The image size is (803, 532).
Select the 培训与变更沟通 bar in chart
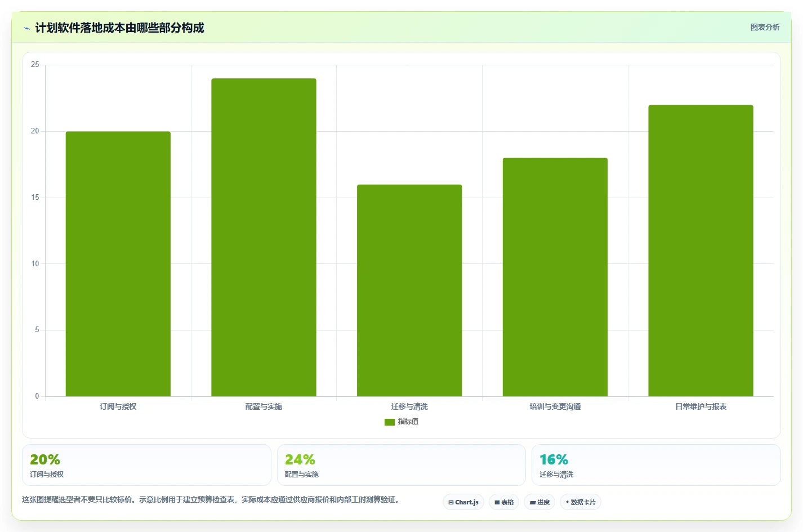click(555, 278)
